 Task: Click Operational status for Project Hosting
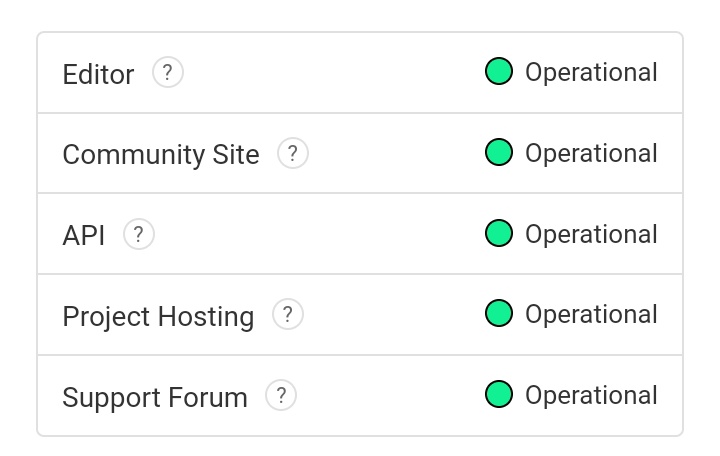pyautogui.click(x=591, y=315)
